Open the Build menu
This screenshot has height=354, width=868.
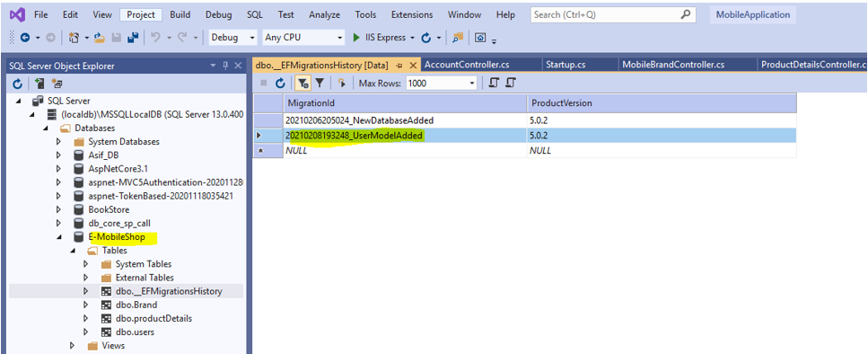click(x=180, y=15)
